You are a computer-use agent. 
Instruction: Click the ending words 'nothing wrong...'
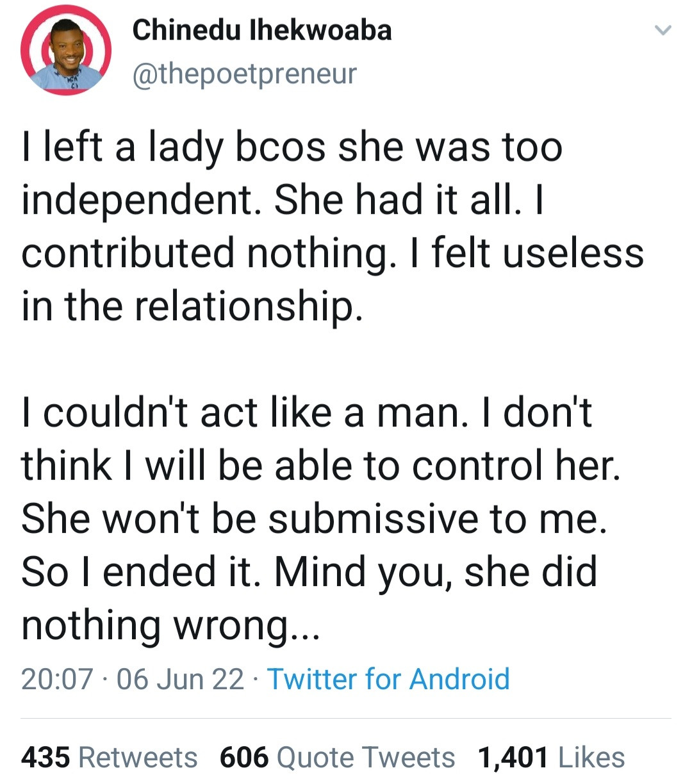point(170,625)
